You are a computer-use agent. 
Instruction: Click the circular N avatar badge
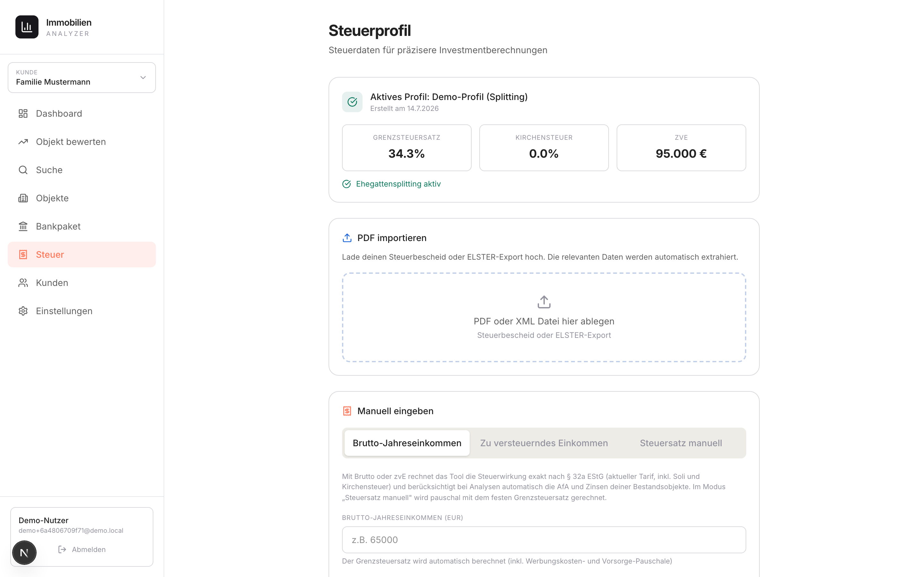point(24,552)
